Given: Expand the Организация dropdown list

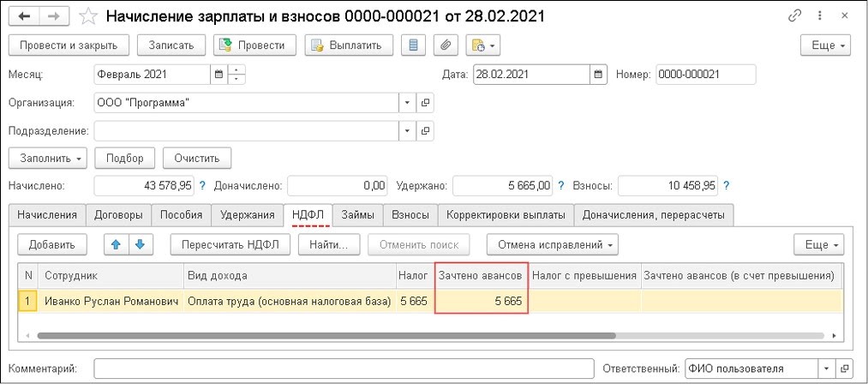Looking at the screenshot, I should (406, 104).
